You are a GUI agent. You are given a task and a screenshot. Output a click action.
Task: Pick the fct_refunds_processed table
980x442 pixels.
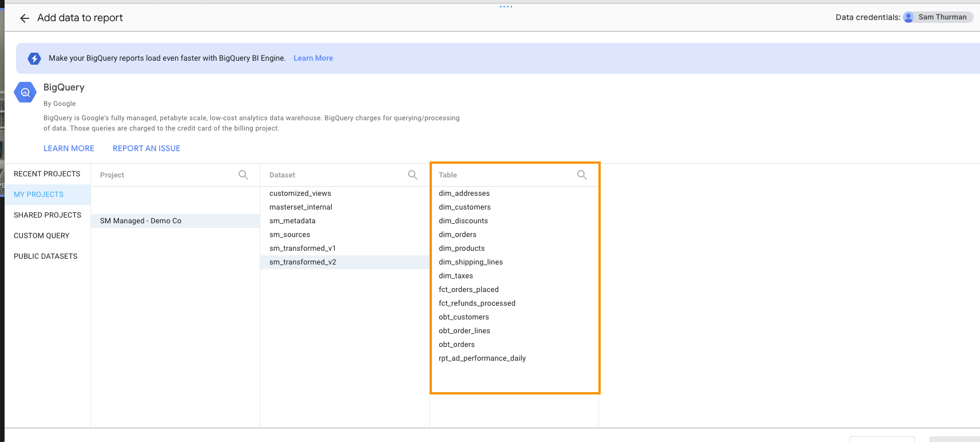514,303
